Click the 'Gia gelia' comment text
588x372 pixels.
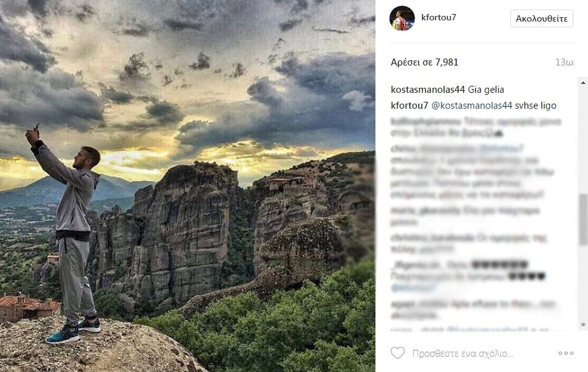[x=486, y=90]
